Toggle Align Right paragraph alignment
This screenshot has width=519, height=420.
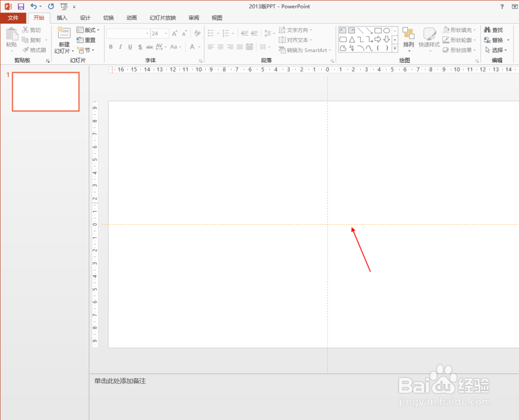[230, 47]
